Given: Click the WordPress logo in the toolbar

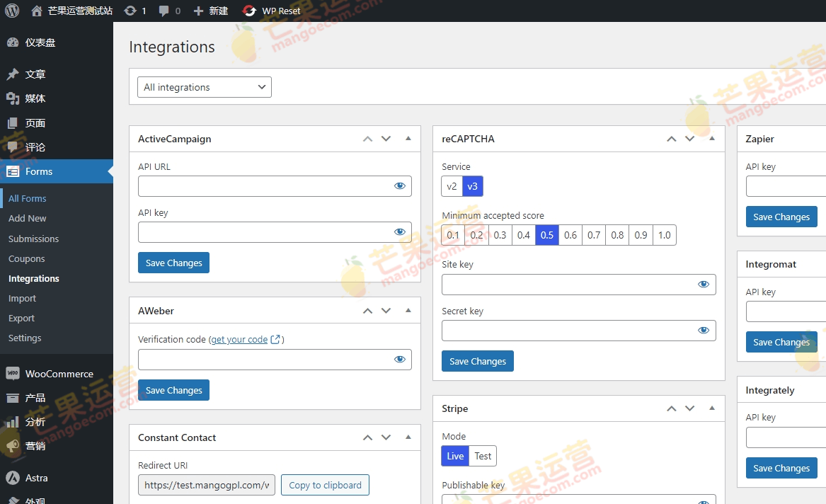Looking at the screenshot, I should (11, 11).
